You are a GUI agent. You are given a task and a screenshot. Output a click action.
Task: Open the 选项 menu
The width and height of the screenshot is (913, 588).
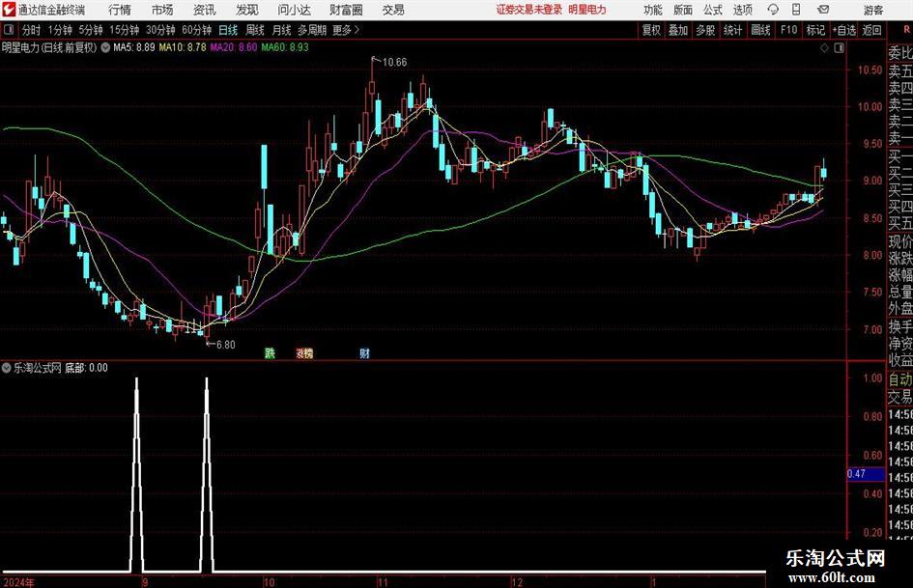coord(742,10)
